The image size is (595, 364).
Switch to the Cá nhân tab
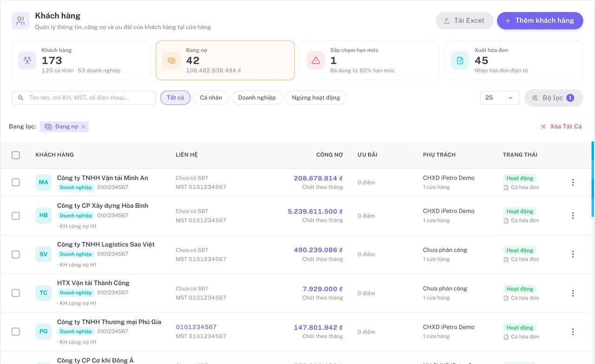pos(211,98)
